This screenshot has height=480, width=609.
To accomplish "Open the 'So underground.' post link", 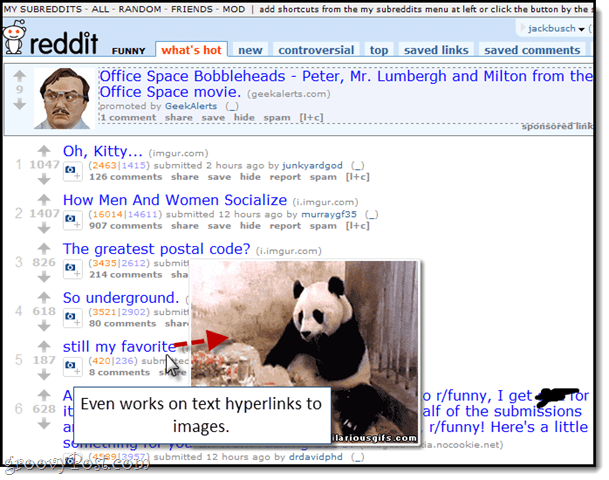I will tap(121, 298).
